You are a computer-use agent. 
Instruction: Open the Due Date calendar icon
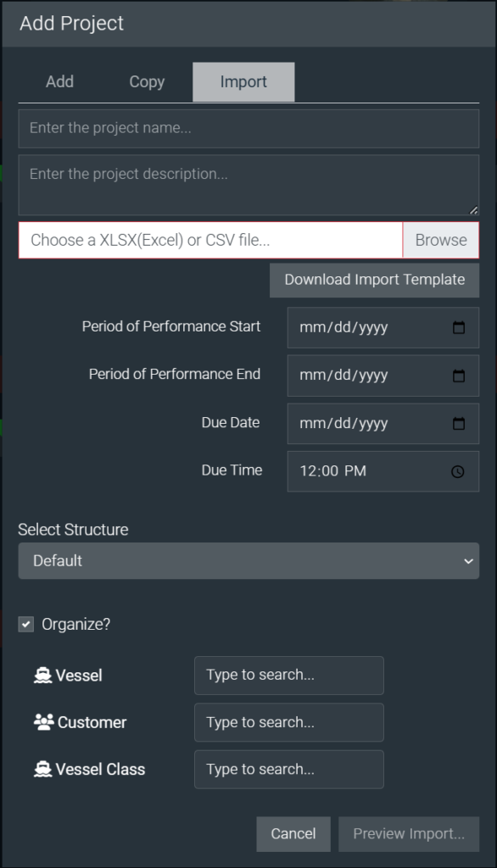click(x=459, y=424)
